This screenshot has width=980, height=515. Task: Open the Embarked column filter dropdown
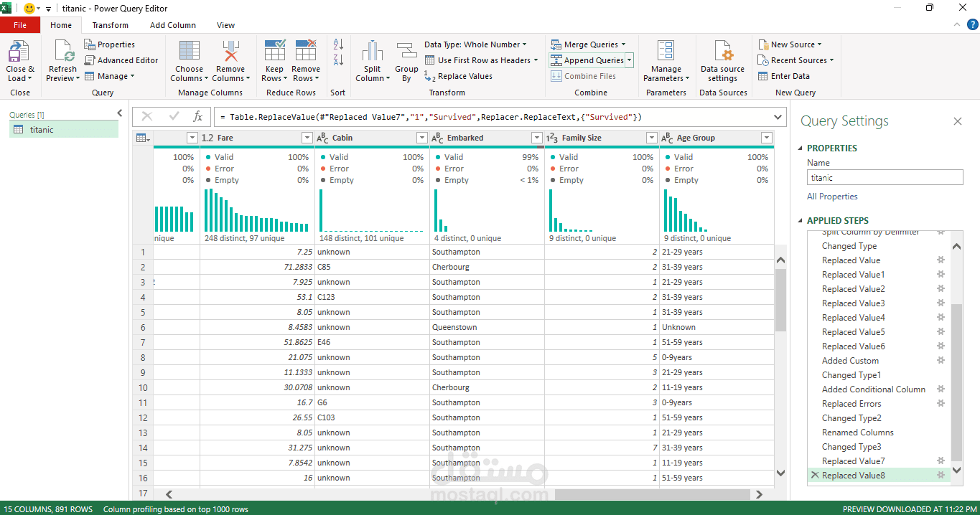(x=536, y=138)
